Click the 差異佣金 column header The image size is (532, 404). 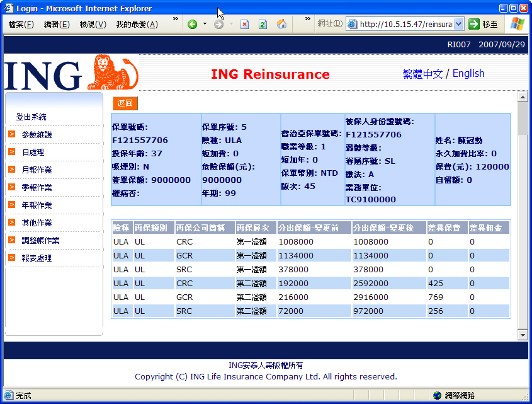[x=489, y=228]
